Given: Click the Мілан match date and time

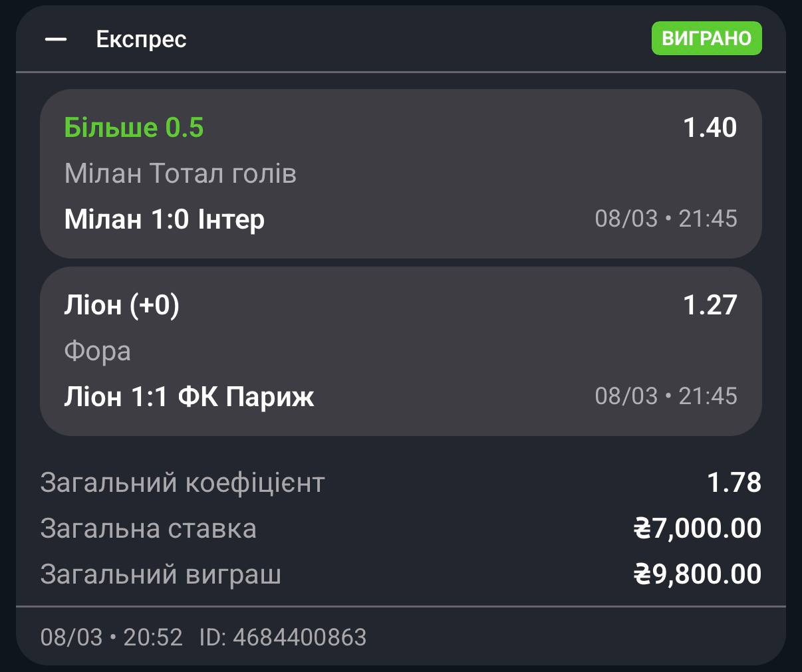Looking at the screenshot, I should (666, 219).
